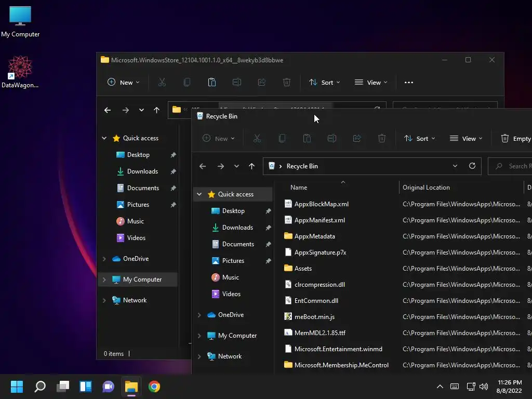Open New dropdown in WindowsStore window

(124, 83)
